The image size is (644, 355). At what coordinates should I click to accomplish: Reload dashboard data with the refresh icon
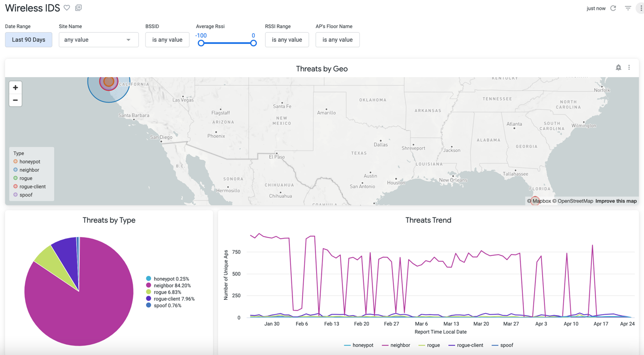coord(613,8)
